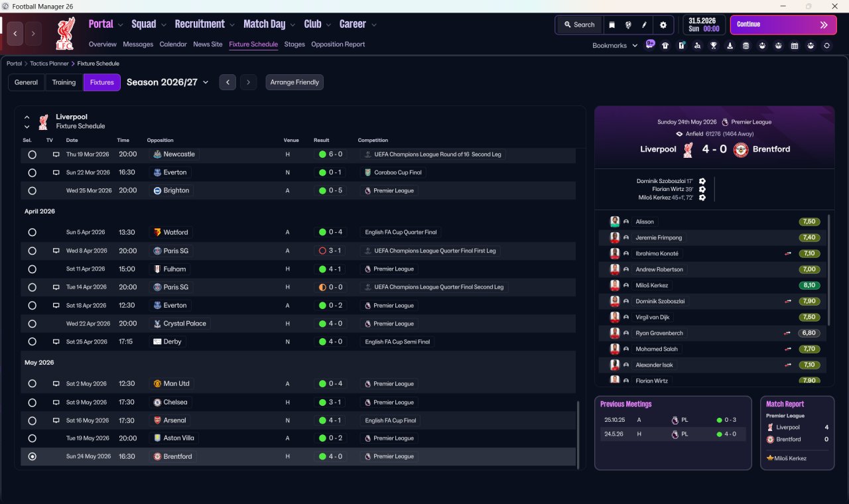Click the goal icon next to Dominik Szoboszlai 17'
Viewport: 849px width, 504px height.
(x=702, y=181)
